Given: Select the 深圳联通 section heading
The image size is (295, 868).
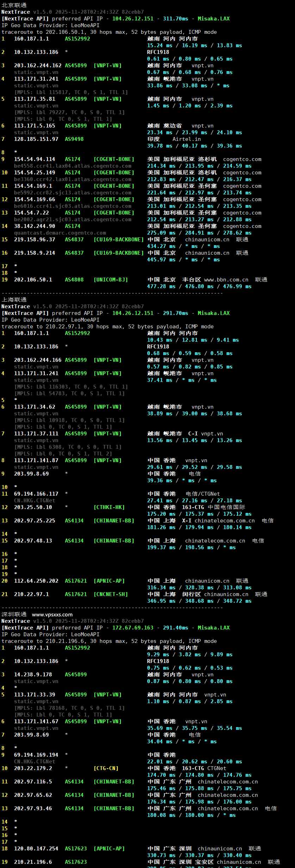Looking at the screenshot, I should click(x=14, y=614).
